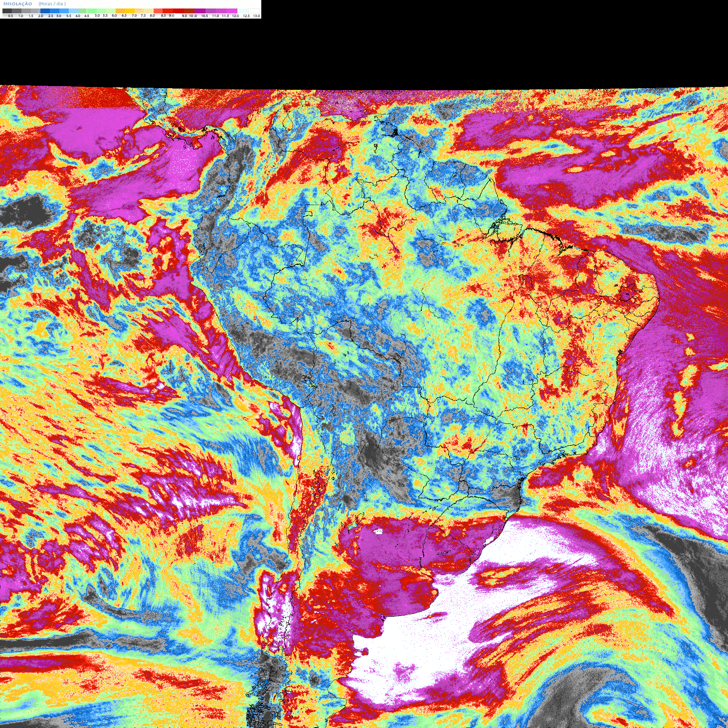Click the 9.0 value on the legend scale
This screenshot has height=728, width=728.
[171, 15]
